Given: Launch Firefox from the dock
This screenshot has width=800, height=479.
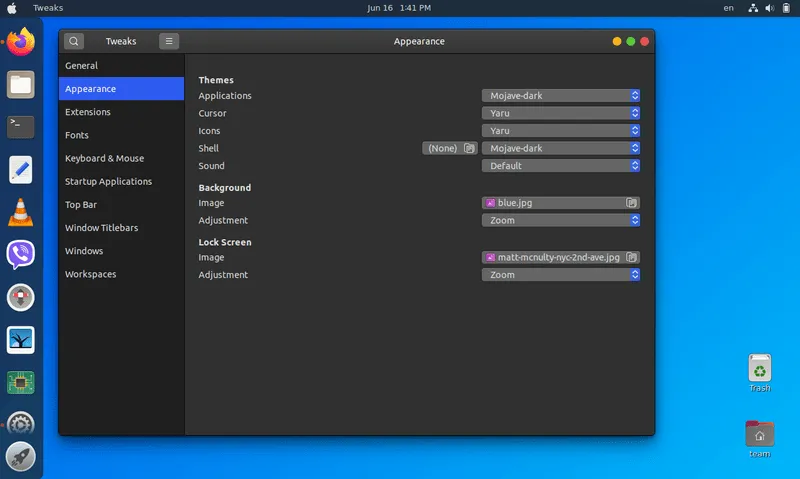Looking at the screenshot, I should (20, 42).
